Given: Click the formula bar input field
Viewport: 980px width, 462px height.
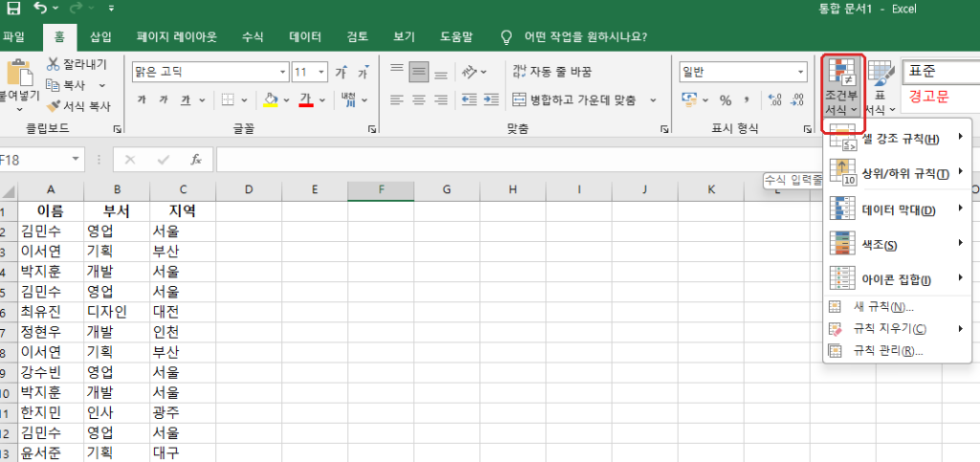Looking at the screenshot, I should tap(598, 160).
